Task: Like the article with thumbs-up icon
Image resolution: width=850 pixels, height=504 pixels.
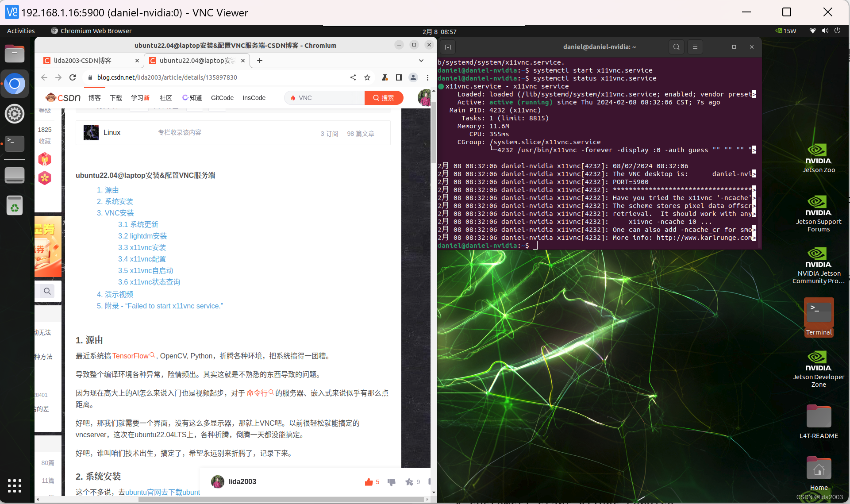Action: pos(369,482)
